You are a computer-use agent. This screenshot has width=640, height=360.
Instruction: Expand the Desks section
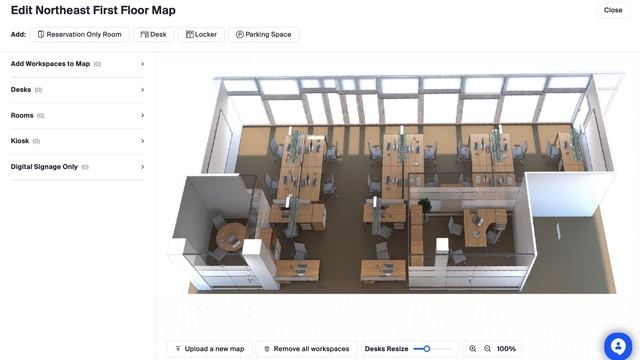click(77, 90)
